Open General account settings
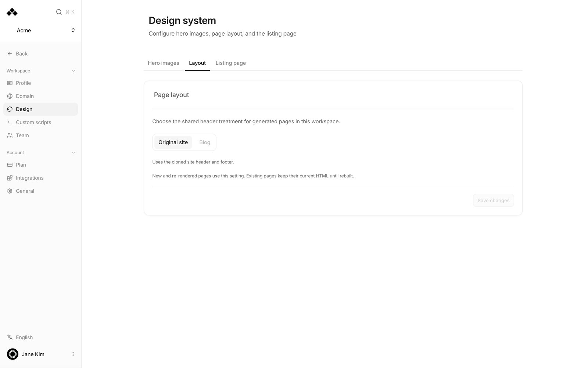Image resolution: width=588 pixels, height=368 pixels. click(x=40, y=191)
